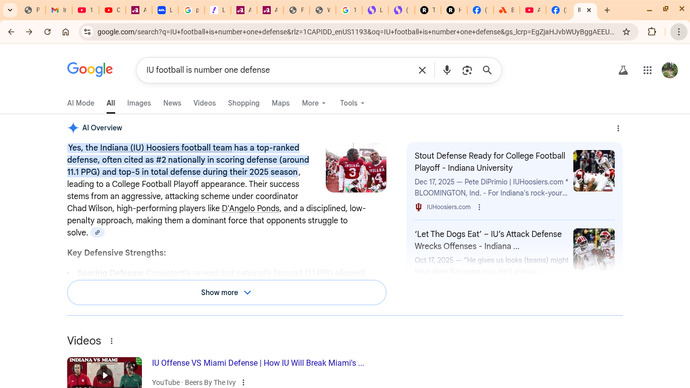The height and width of the screenshot is (388, 690).
Task: Switch to Maps results tab
Action: coord(280,103)
